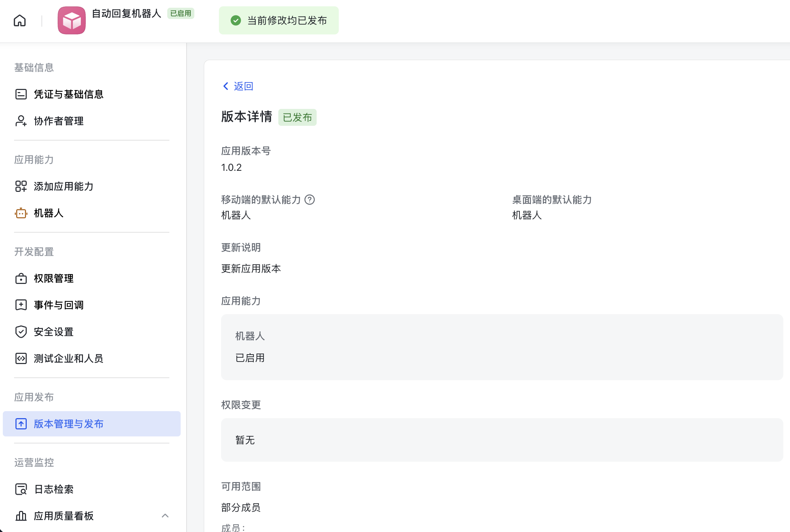Select 机器人 under 移动端的默认能力
This screenshot has width=790, height=532.
coord(236,215)
